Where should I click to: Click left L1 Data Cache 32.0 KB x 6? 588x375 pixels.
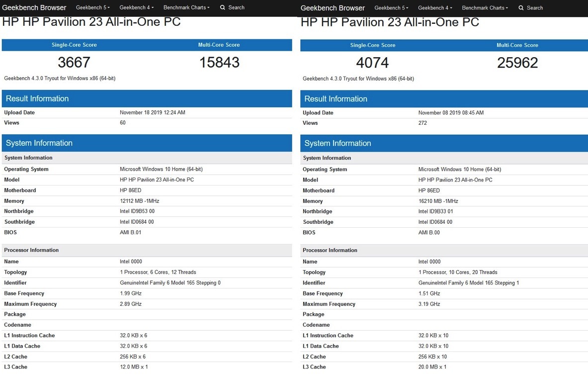click(x=134, y=346)
